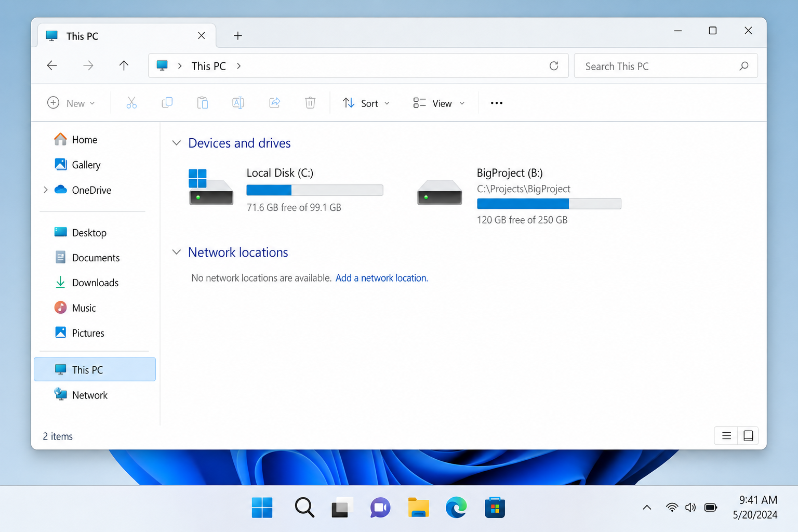Open File Explorer from the taskbar
798x532 pixels.
418,508
